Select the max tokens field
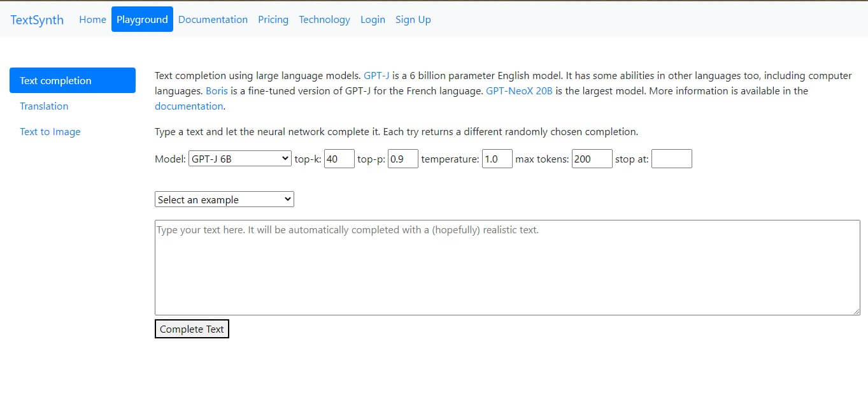The height and width of the screenshot is (418, 868). [592, 159]
